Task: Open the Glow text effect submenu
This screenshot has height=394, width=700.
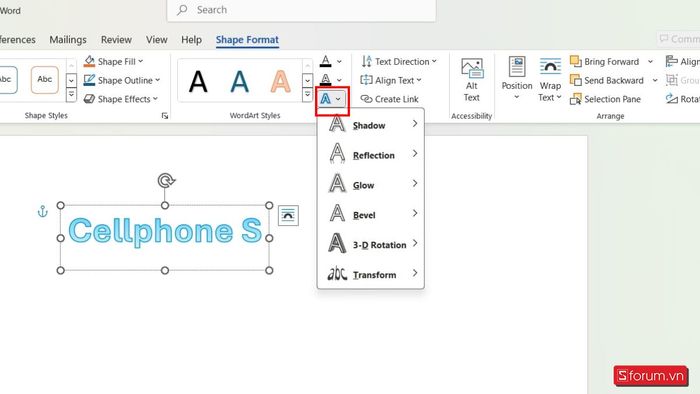Action: click(371, 185)
